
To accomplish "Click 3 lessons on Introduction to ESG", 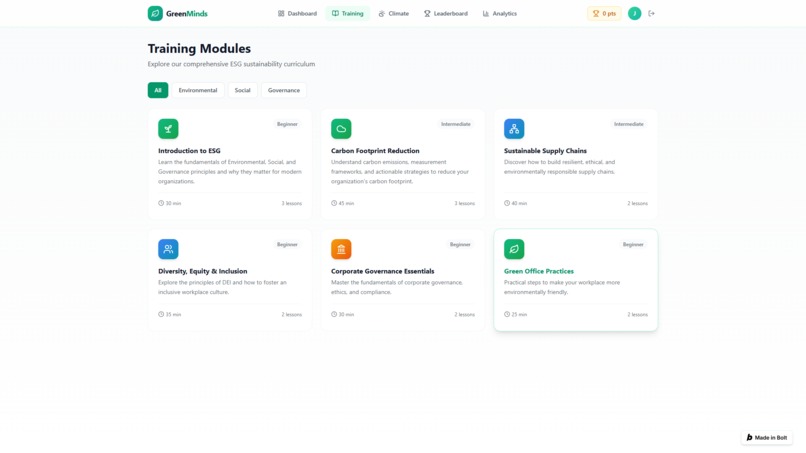I will coord(291,203).
